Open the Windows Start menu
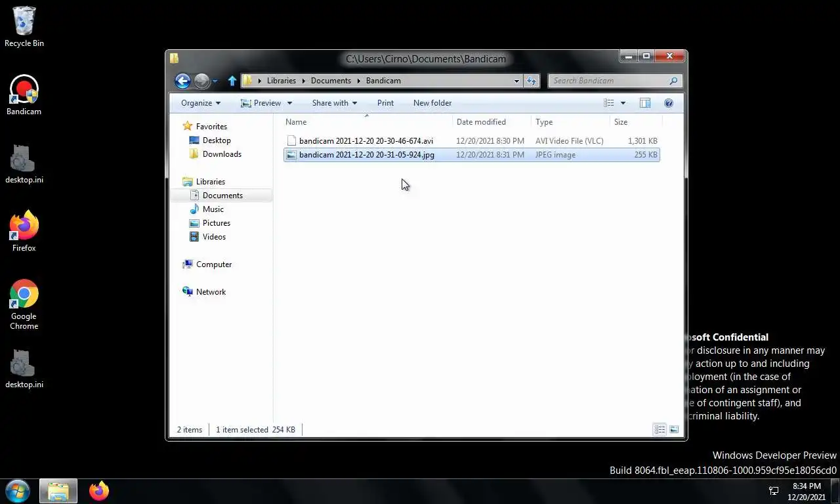This screenshot has width=840, height=504. (17, 491)
